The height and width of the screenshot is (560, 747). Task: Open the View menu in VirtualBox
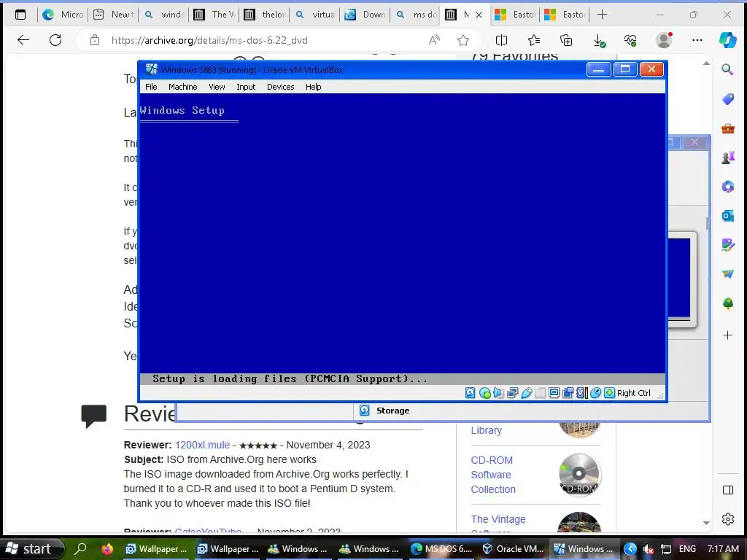coord(217,87)
